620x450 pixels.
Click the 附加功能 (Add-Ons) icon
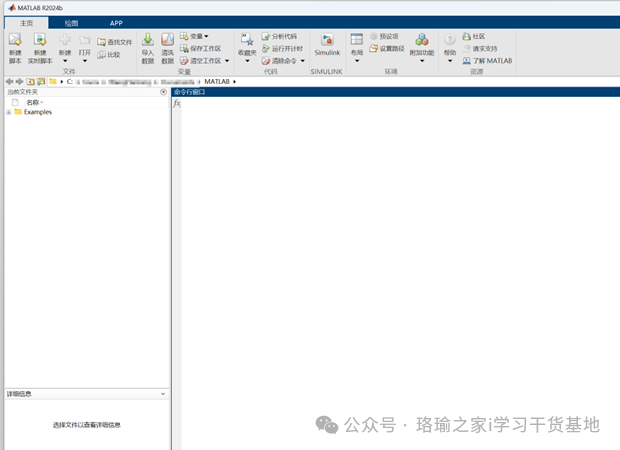pyautogui.click(x=422, y=40)
